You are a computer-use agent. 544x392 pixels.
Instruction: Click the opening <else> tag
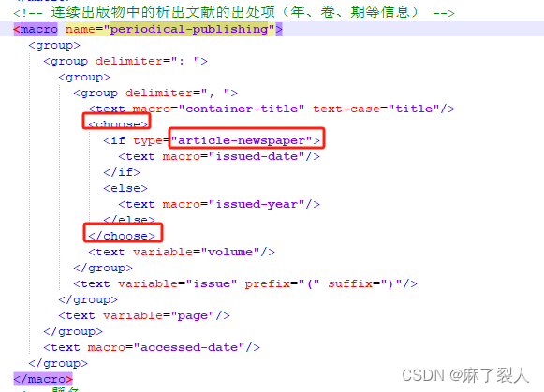[125, 189]
